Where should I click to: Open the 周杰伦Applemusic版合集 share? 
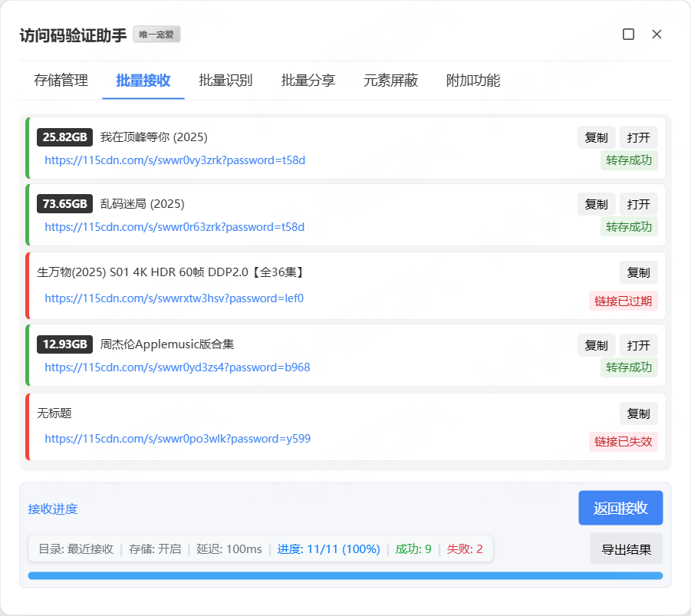point(638,345)
